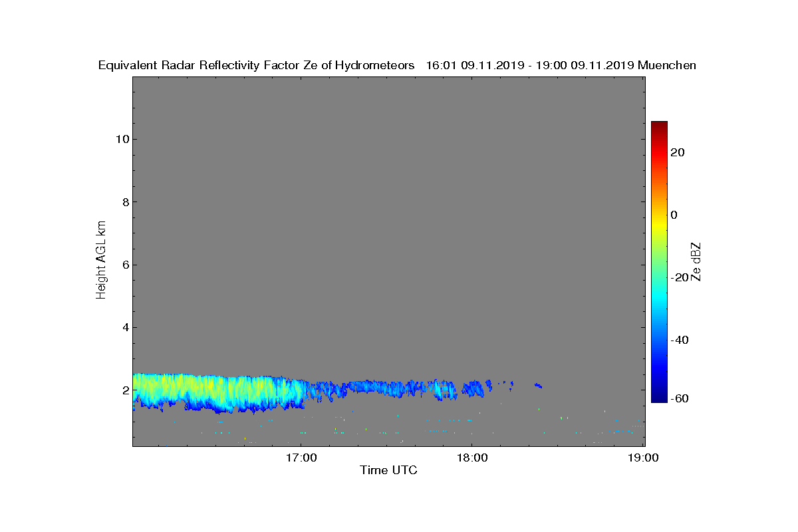Click the '18:00' time tick label

(472, 458)
